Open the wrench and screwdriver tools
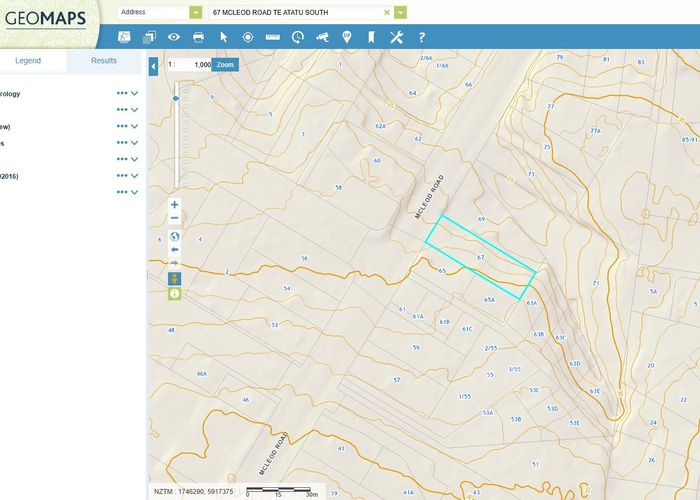Screen dimensions: 700x500 [396, 37]
